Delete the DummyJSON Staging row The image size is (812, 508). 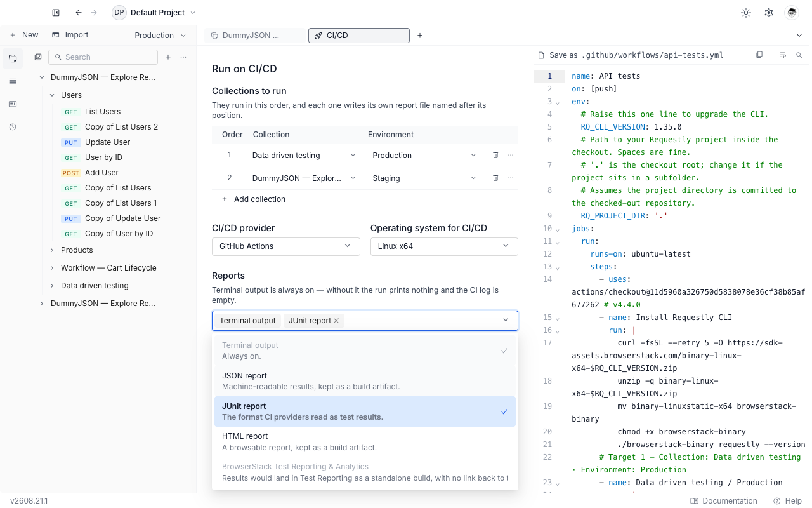point(495,178)
